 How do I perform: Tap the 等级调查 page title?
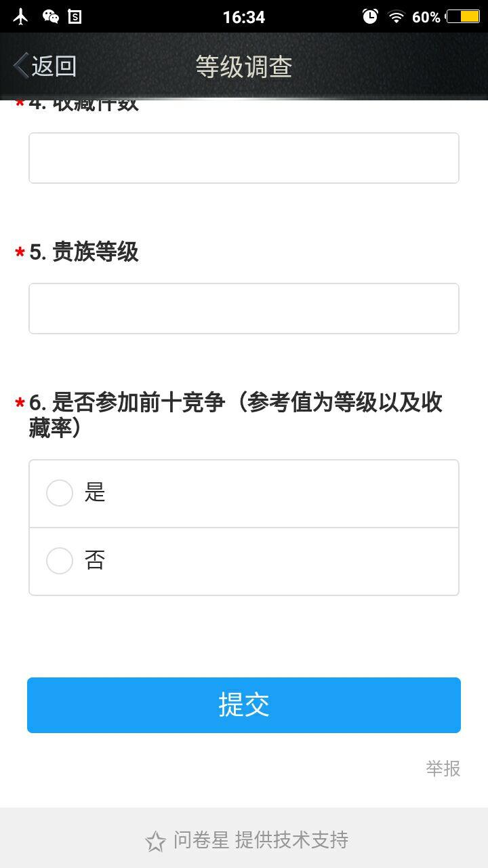[244, 66]
